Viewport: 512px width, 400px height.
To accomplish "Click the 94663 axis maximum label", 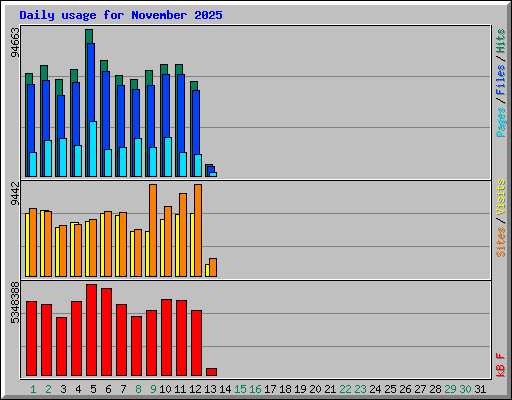I will 15,43.
